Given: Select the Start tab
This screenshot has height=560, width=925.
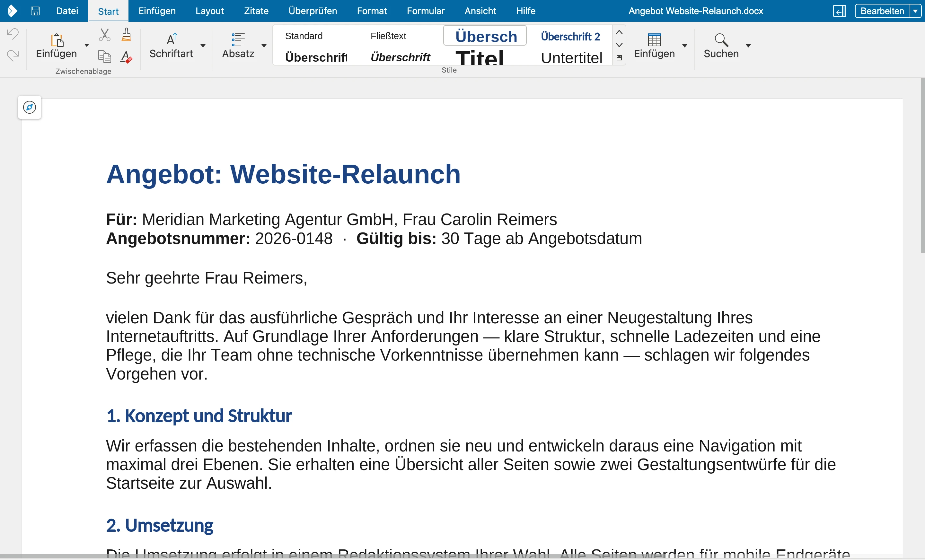Looking at the screenshot, I should pos(108,11).
